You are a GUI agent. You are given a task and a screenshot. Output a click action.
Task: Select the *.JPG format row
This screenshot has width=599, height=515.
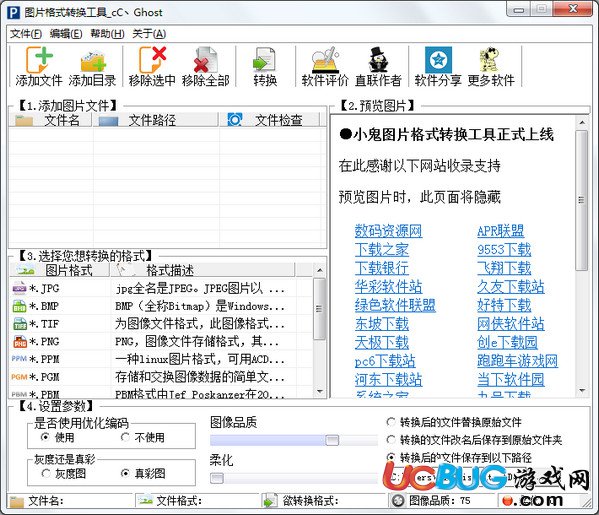[x=160, y=288]
